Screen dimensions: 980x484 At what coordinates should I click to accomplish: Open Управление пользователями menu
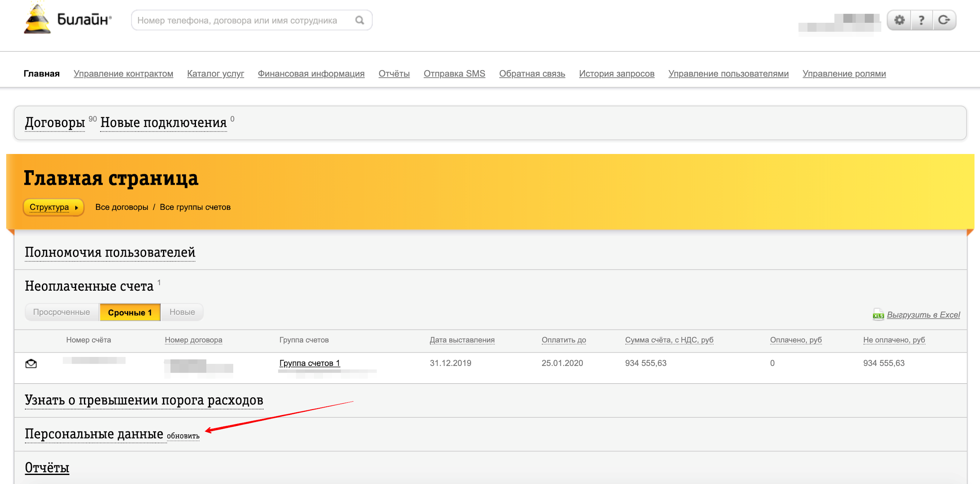tap(728, 74)
